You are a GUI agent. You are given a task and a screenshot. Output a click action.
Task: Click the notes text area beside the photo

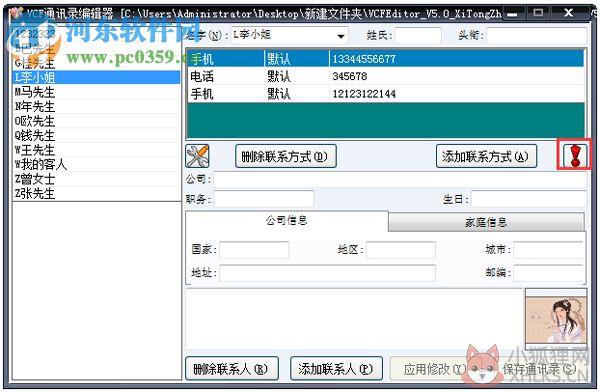pyautogui.click(x=355, y=319)
